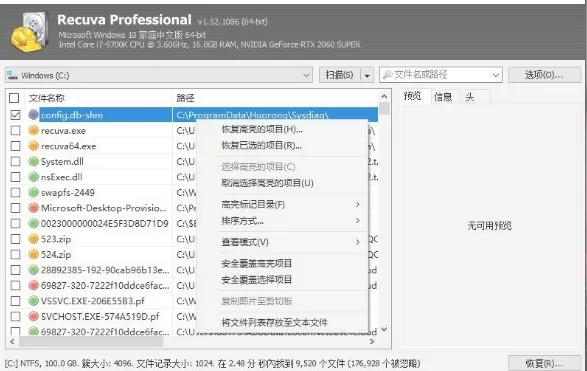Click the orange status dot for recuva.exe

pos(33,130)
